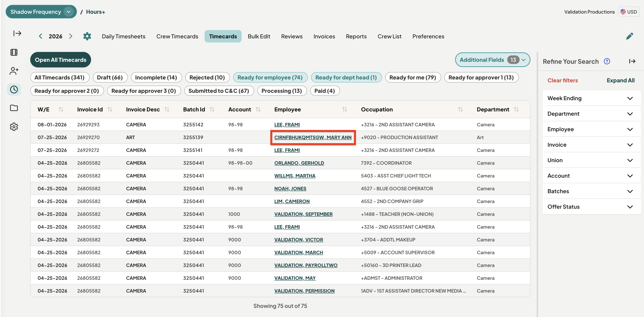
Task: Open ORLANDO, GERHOLD employee link
Action: click(x=299, y=163)
